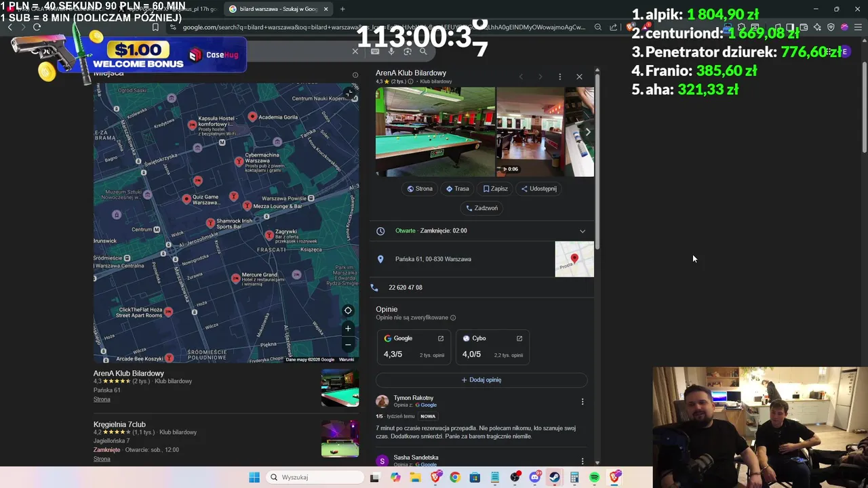Open Google Lens image search

[x=408, y=52]
